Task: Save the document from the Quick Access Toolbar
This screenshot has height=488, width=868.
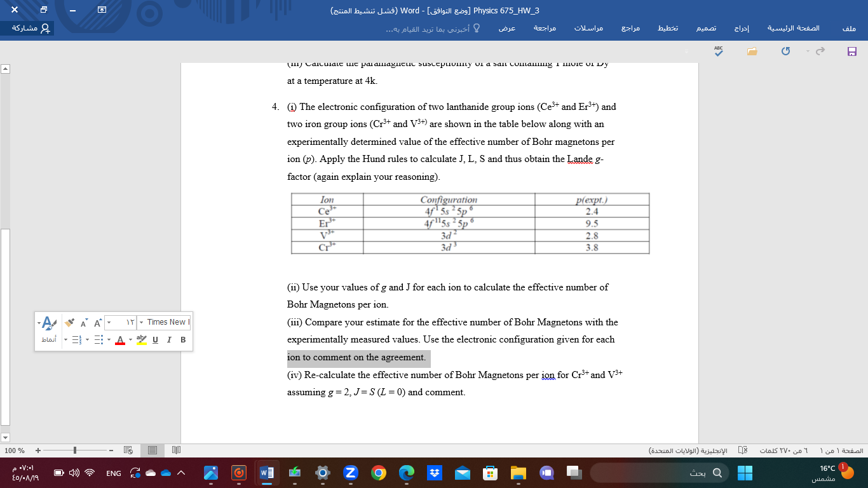Action: 852,52
